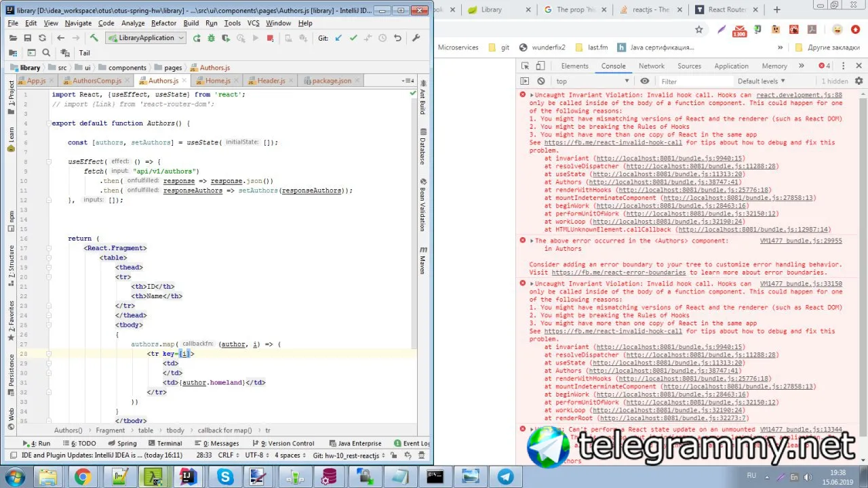Image resolution: width=868 pixels, height=488 pixels.
Task: Open the Telegram icon in the taskbar
Action: coord(506,477)
